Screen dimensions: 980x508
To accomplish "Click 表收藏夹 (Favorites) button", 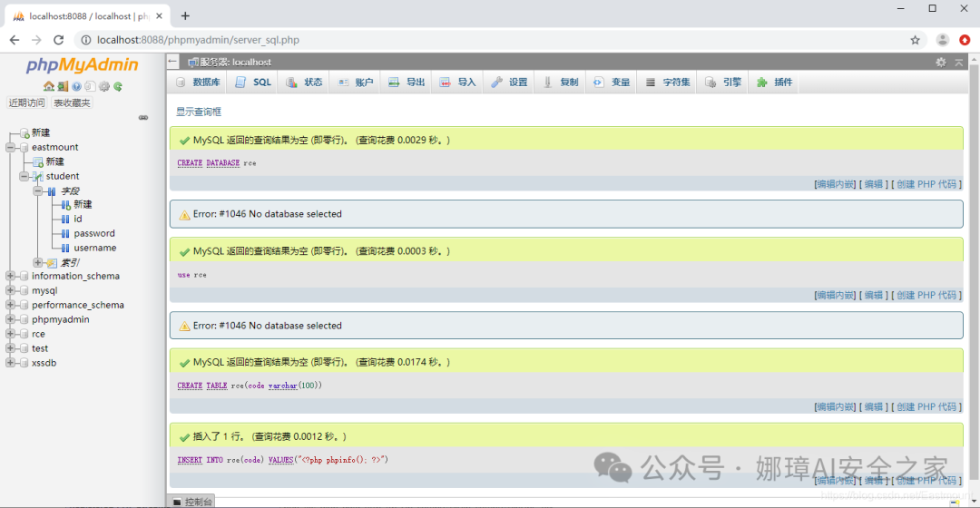I will (72, 103).
